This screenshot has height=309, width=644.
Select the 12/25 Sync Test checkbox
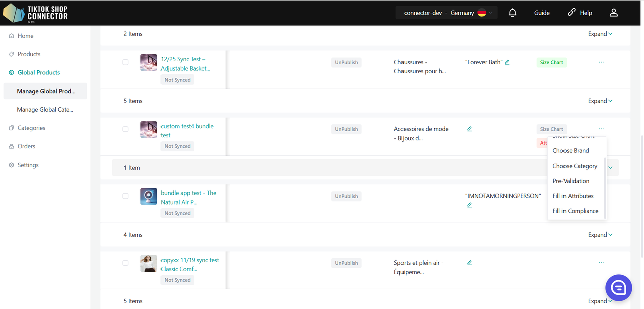pos(125,62)
